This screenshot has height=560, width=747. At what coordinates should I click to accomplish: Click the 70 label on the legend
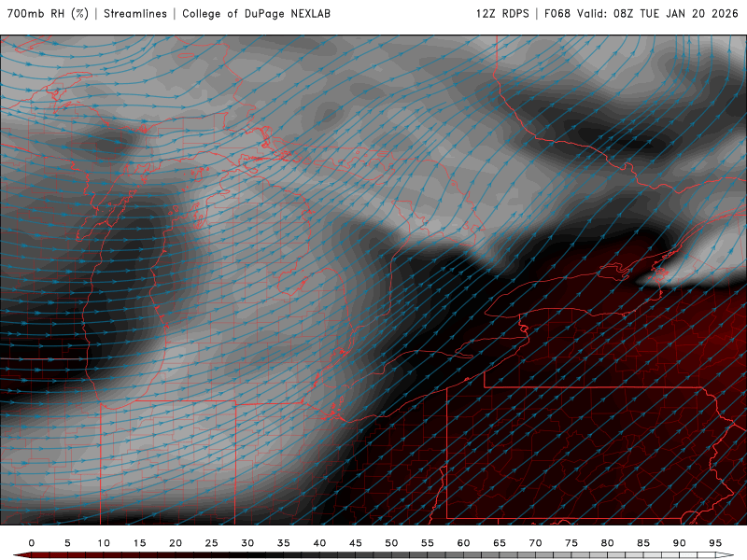coord(535,543)
